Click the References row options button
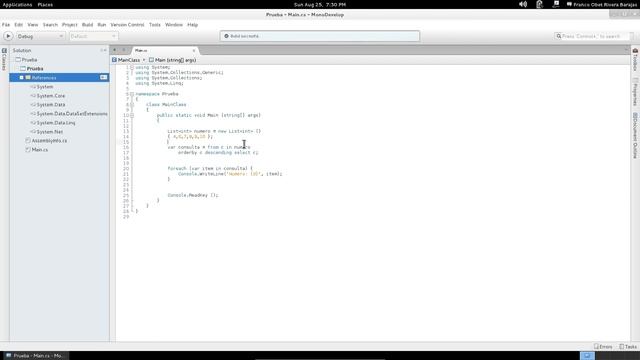The image size is (640, 360). [104, 77]
